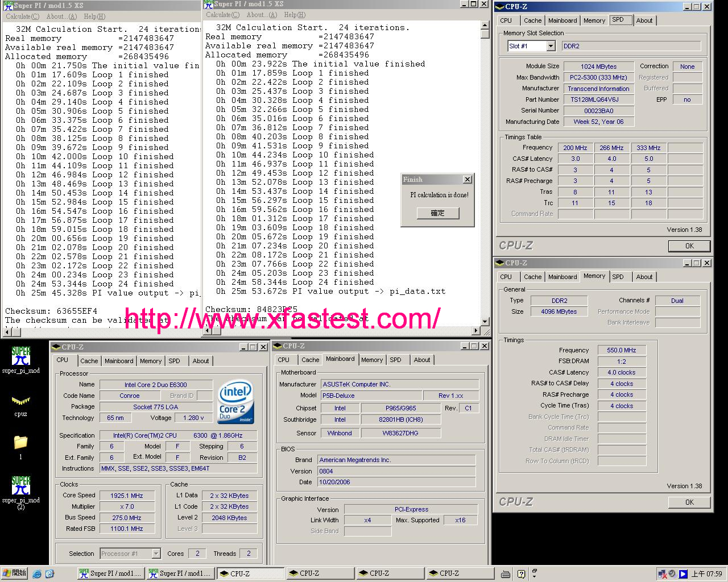The image size is (728, 582).
Task: Expand the Processor #1 selection dropdown
Action: [x=156, y=554]
